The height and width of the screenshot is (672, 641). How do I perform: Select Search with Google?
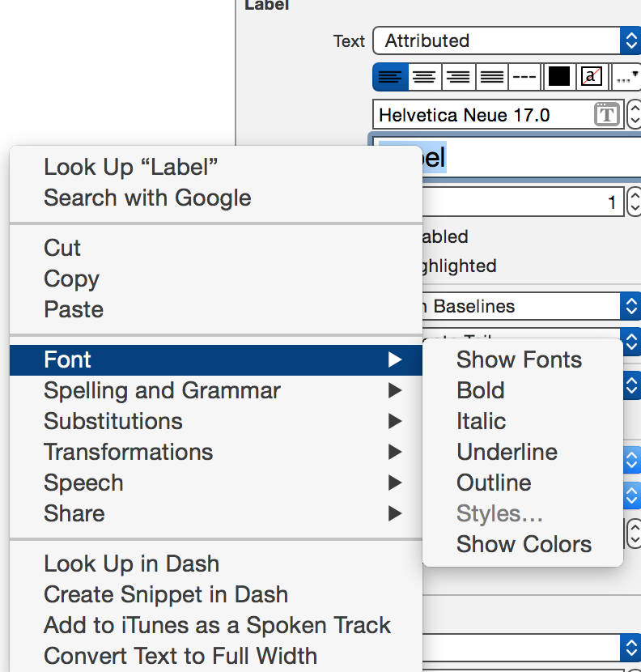147,198
